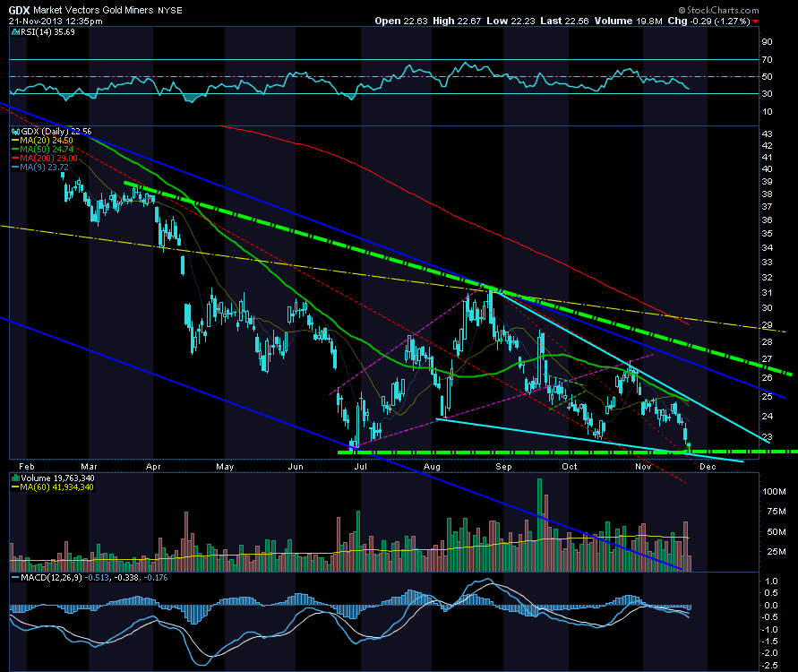798x672 pixels.
Task: Click the tallest volume bar in mid-September
Action: pos(539,525)
